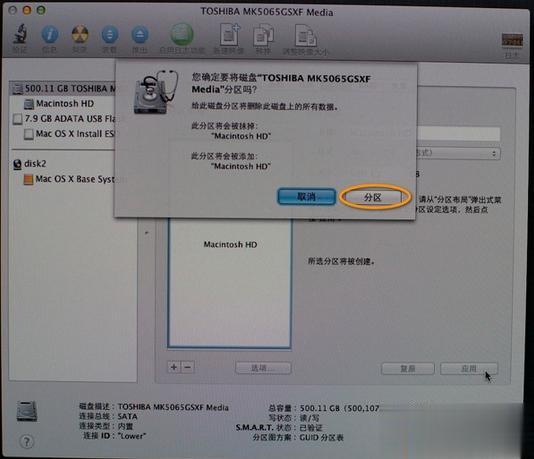Open the 选项 options button
This screenshot has height=459, width=534.
263,368
